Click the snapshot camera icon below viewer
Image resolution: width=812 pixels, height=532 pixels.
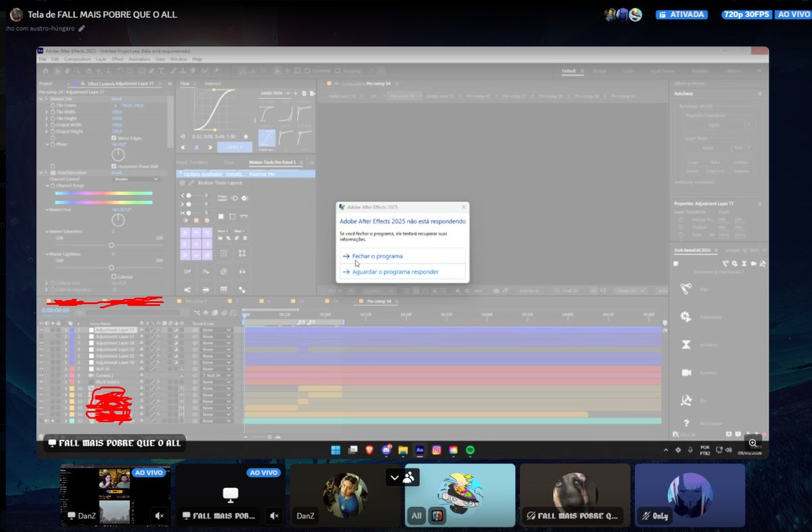click(496, 290)
